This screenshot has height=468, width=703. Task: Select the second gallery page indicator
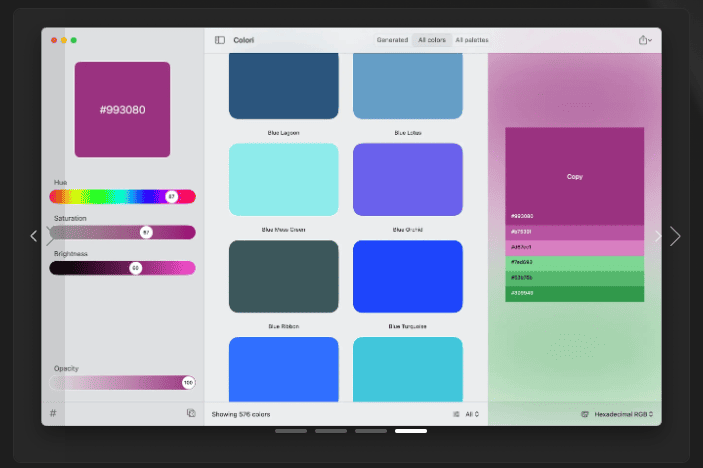point(331,431)
